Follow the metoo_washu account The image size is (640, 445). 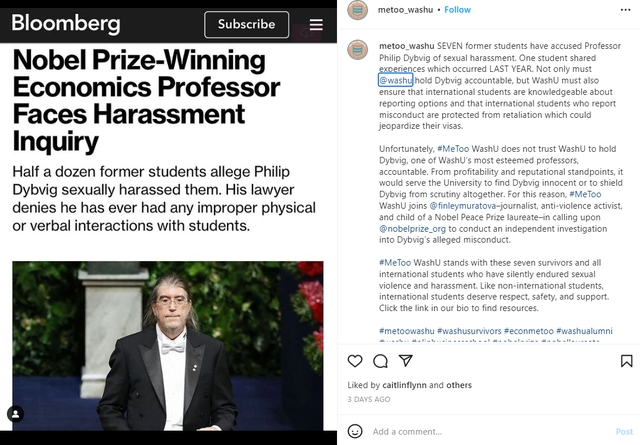click(x=457, y=10)
